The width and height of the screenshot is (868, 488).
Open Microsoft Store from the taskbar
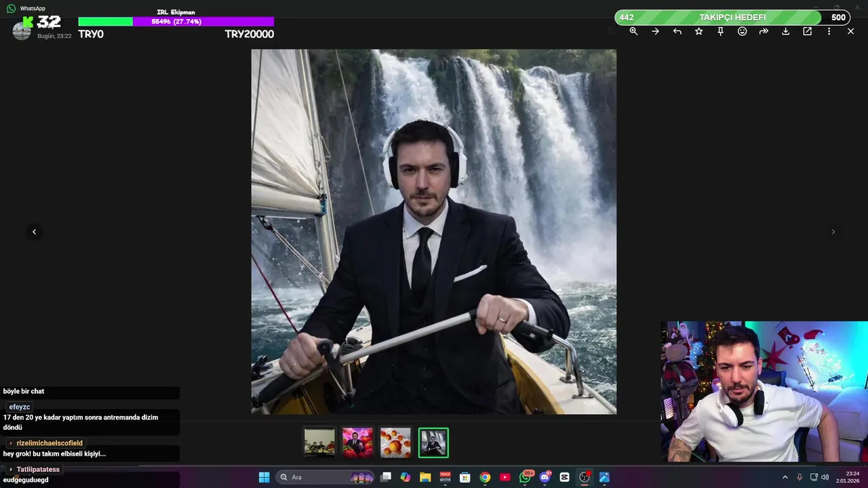point(465,477)
